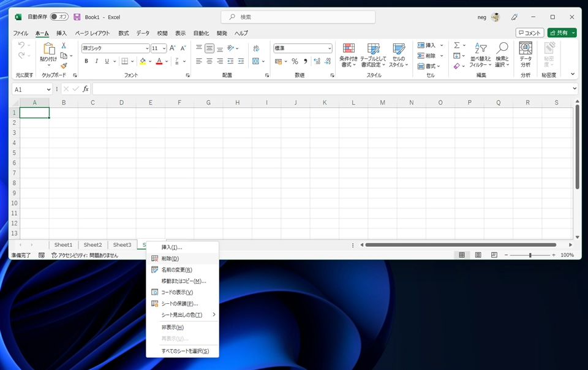The width and height of the screenshot is (588, 370).
Task: Click the Format Painter brush icon
Action: pos(64,66)
